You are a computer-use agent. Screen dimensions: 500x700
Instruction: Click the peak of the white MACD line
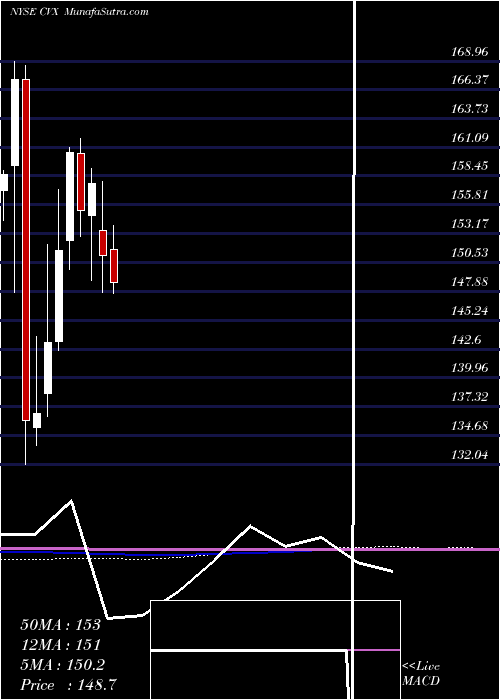(71, 500)
